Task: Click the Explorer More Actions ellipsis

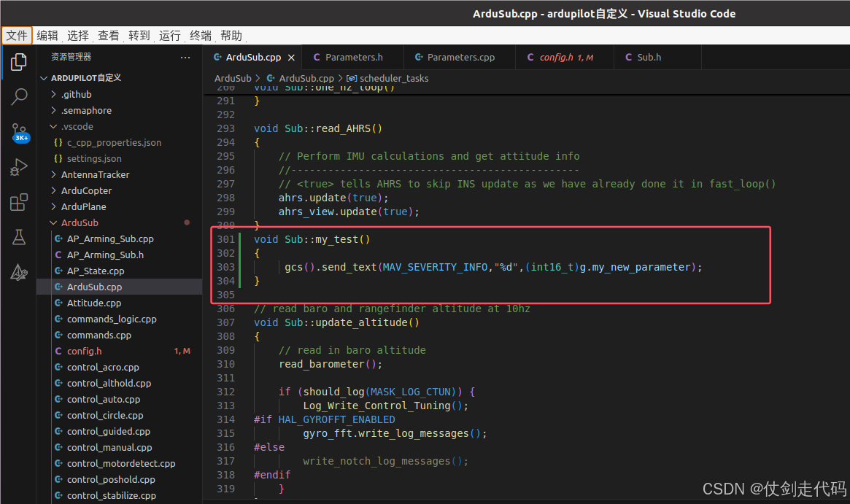Action: coord(185,58)
